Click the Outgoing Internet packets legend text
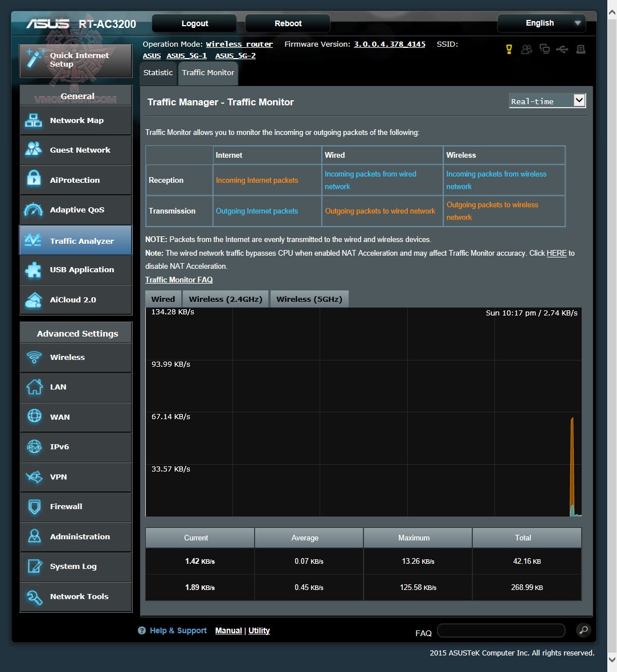The height and width of the screenshot is (672, 617). 257,211
